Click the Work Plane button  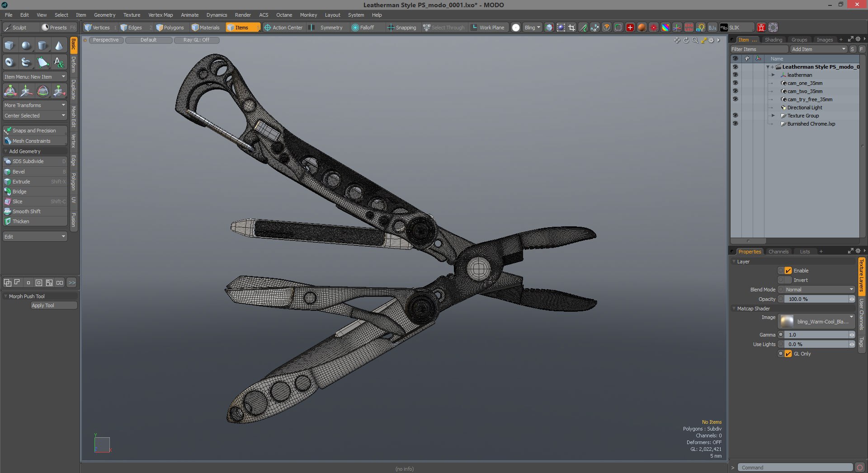click(488, 28)
